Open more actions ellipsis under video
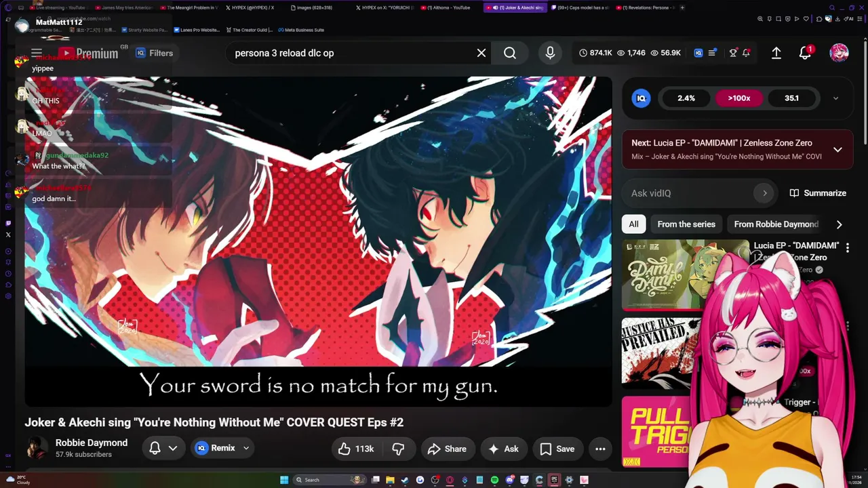The height and width of the screenshot is (488, 868). [x=600, y=449]
